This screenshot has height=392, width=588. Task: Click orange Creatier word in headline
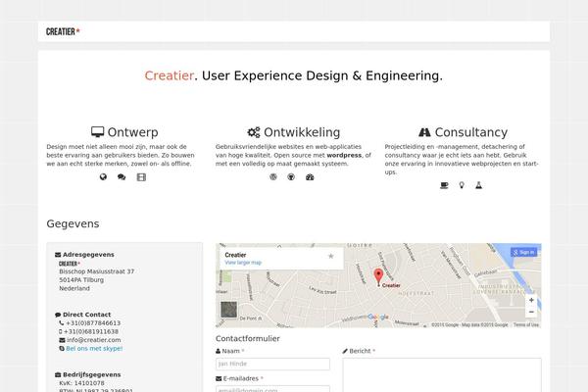170,75
